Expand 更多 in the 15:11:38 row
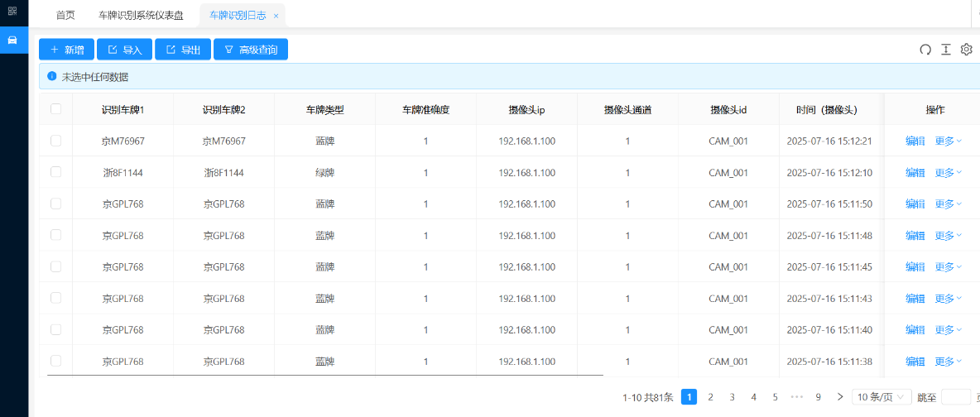980x417 pixels. coord(948,362)
